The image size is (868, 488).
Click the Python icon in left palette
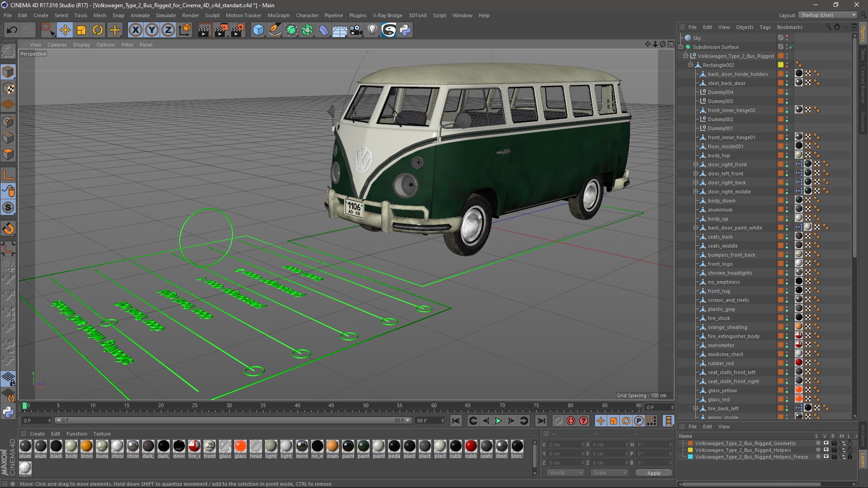(8, 412)
